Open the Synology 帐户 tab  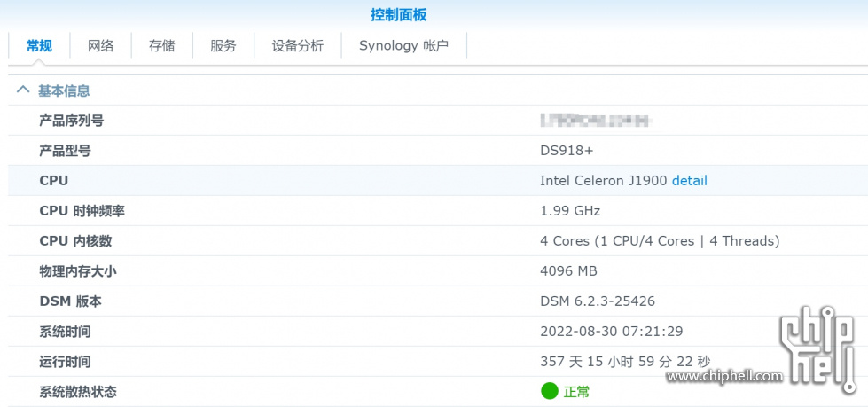click(404, 45)
